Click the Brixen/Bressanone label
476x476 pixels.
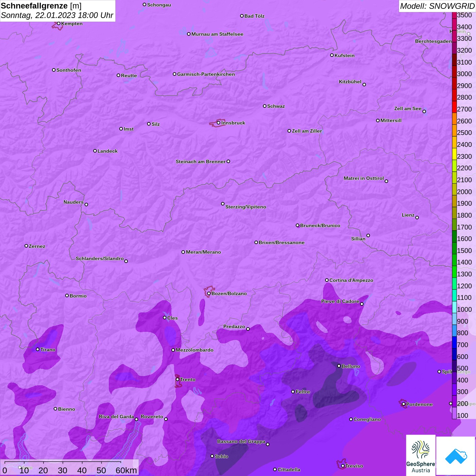(282, 242)
